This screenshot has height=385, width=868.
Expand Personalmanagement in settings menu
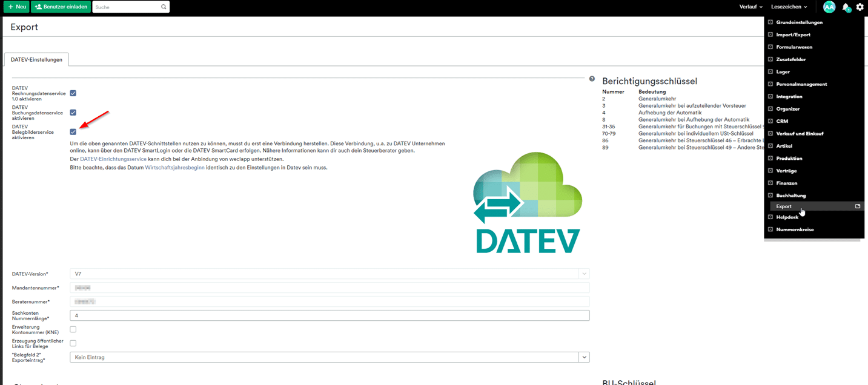tap(801, 84)
